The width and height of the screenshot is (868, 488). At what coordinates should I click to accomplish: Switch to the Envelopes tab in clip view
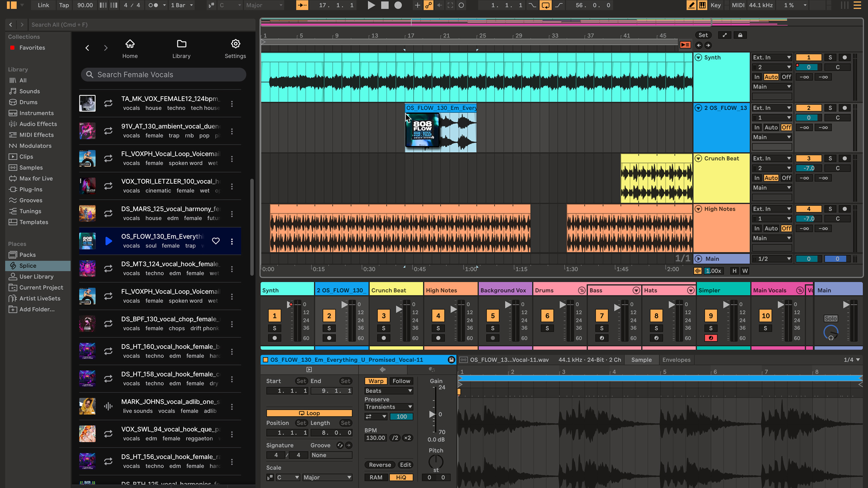(x=676, y=360)
